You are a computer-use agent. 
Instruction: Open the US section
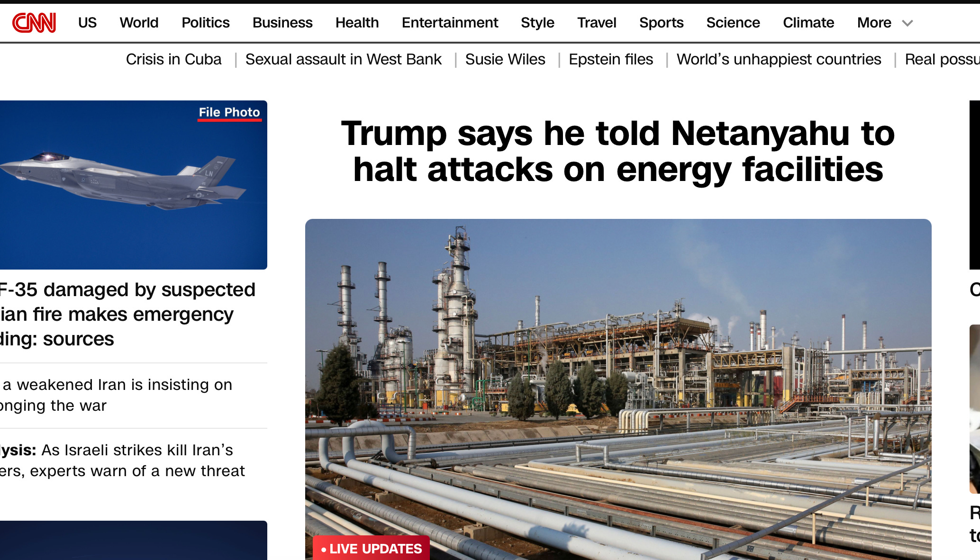tap(87, 23)
